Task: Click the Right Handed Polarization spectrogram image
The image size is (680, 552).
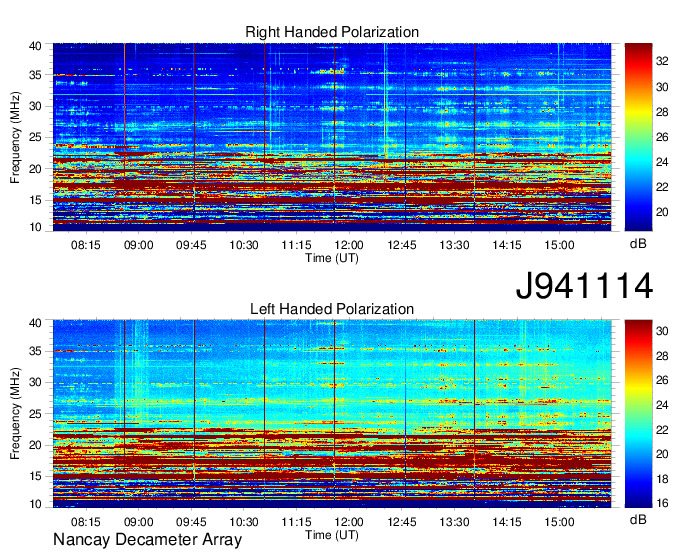Action: [x=332, y=137]
